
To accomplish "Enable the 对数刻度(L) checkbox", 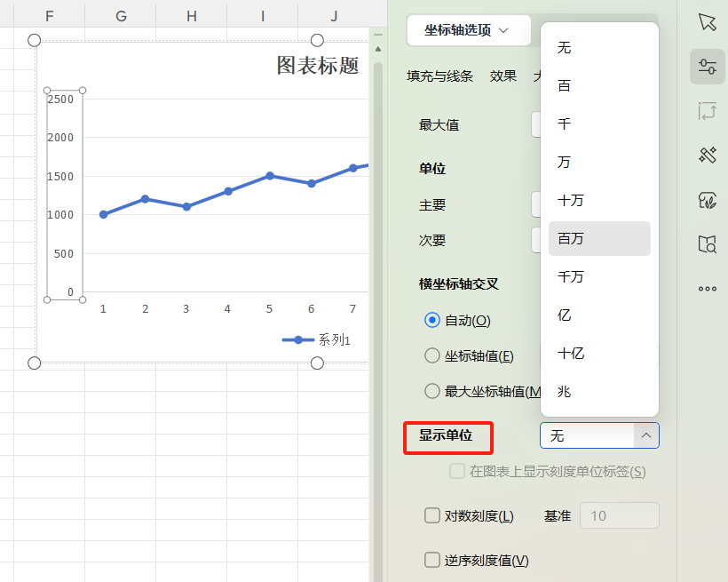I will [x=432, y=514].
